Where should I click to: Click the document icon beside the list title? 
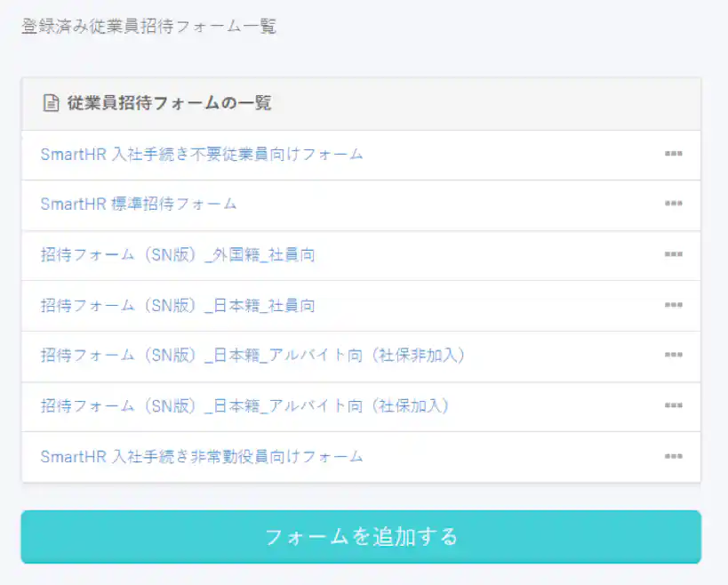49,103
